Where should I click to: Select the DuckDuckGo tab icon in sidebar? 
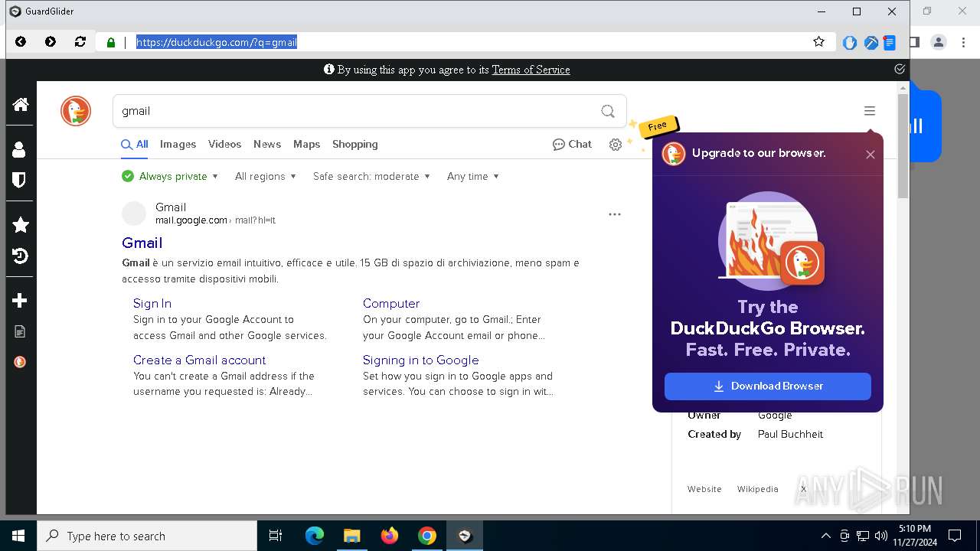[20, 362]
